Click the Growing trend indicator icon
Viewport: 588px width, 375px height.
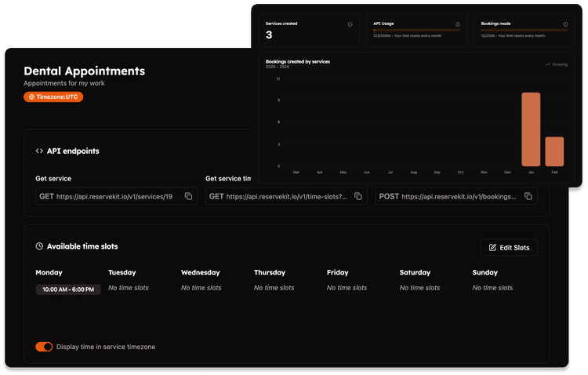pyautogui.click(x=548, y=64)
